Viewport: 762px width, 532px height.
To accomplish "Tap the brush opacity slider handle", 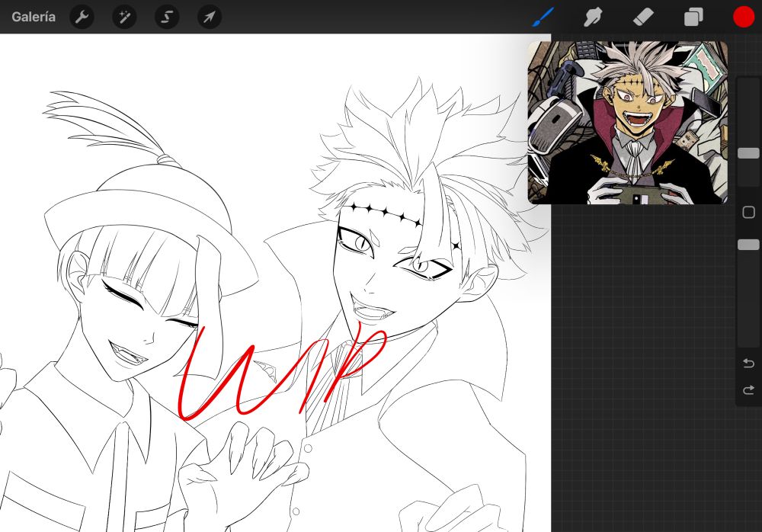I will 748,244.
